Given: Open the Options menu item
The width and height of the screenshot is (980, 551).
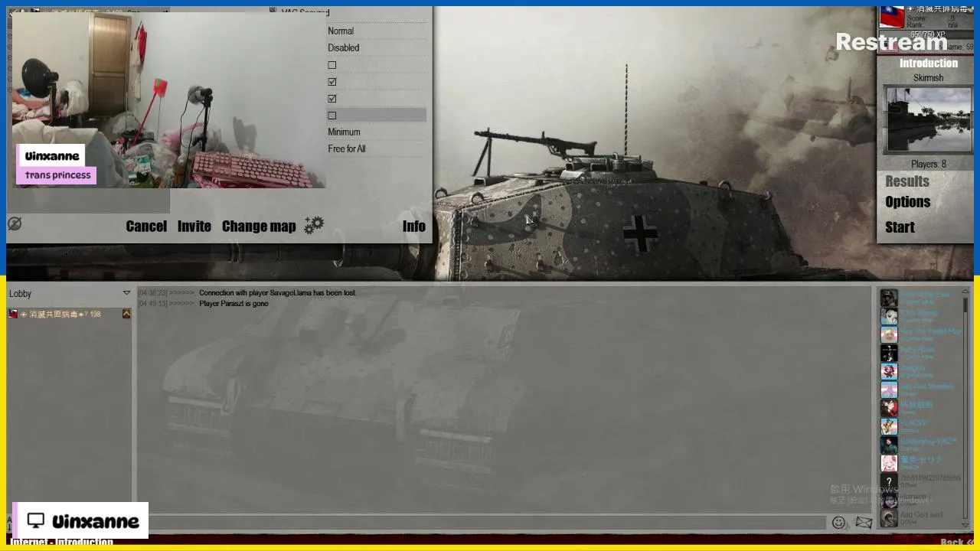Looking at the screenshot, I should click(908, 202).
